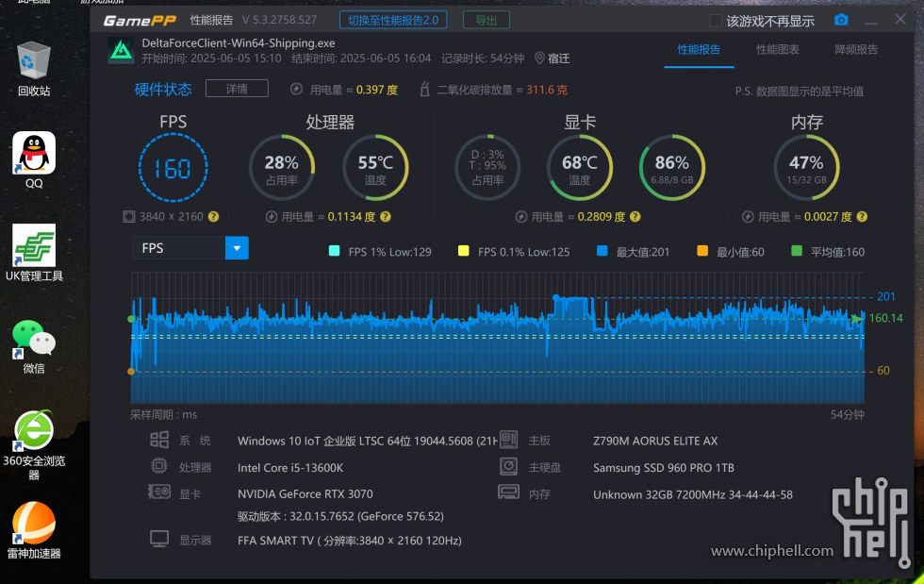Click the monitor icon beside 显示器

(x=159, y=539)
